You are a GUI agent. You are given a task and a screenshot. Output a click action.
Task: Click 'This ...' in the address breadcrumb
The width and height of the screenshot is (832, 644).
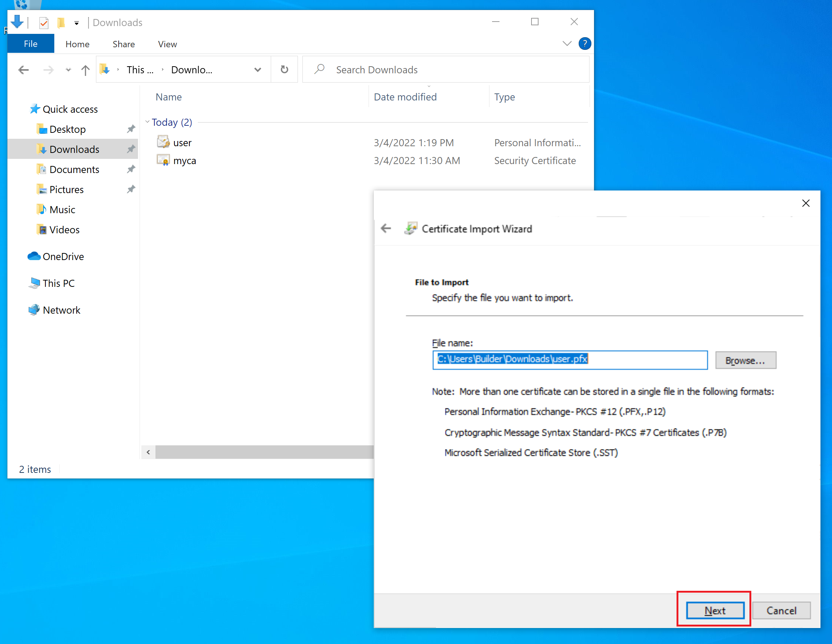[140, 70]
